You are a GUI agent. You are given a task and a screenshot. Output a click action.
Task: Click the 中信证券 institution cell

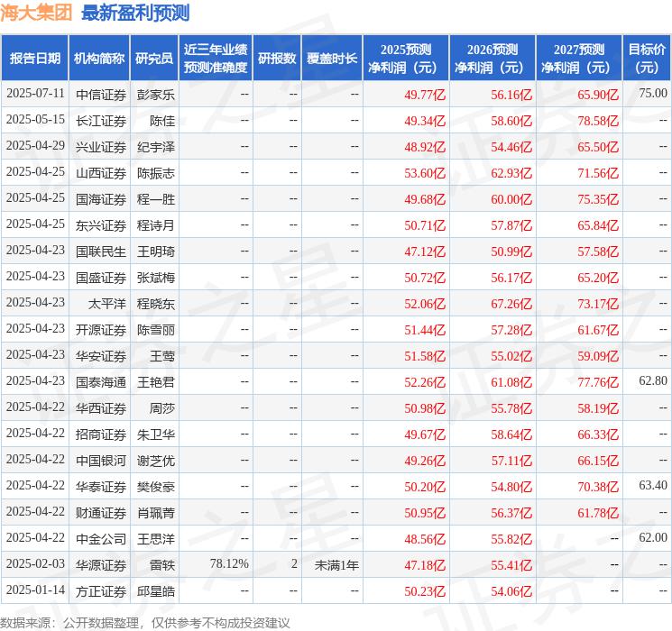(101, 95)
